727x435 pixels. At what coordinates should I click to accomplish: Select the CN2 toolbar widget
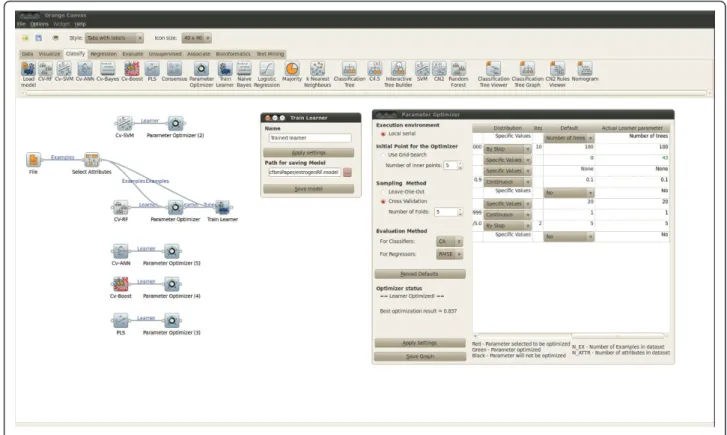[x=439, y=69]
